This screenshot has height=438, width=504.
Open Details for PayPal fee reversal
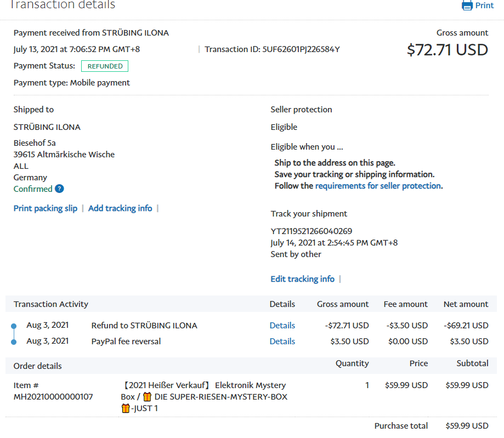[282, 342]
